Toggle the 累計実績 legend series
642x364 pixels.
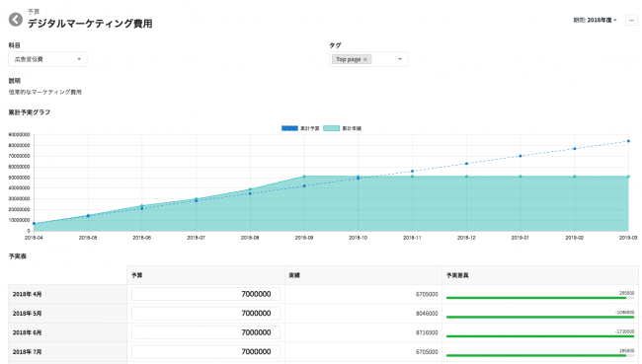[343, 128]
